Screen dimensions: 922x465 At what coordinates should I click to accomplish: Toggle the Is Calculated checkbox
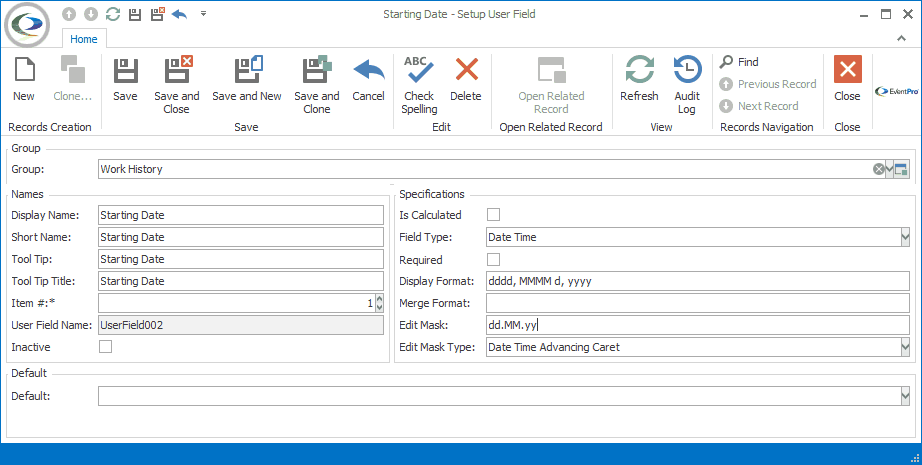tap(493, 215)
